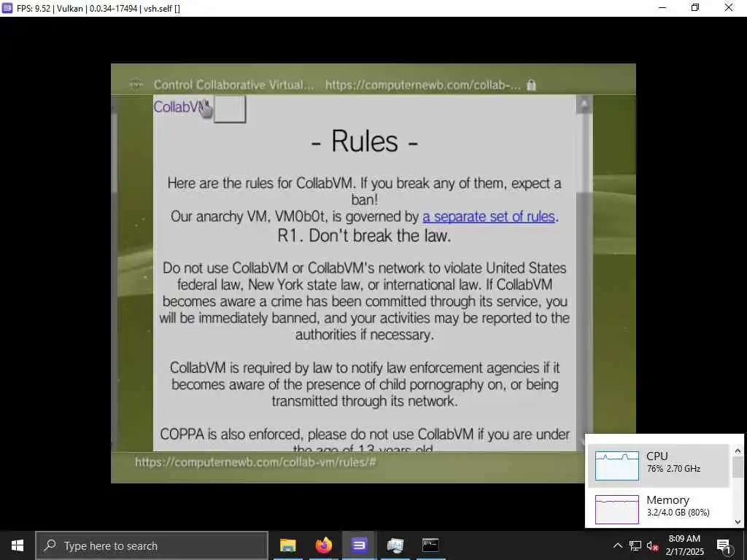747x560 pixels.
Task: Click the 'Control Collaborative Virtual...' page title
Action: click(233, 85)
